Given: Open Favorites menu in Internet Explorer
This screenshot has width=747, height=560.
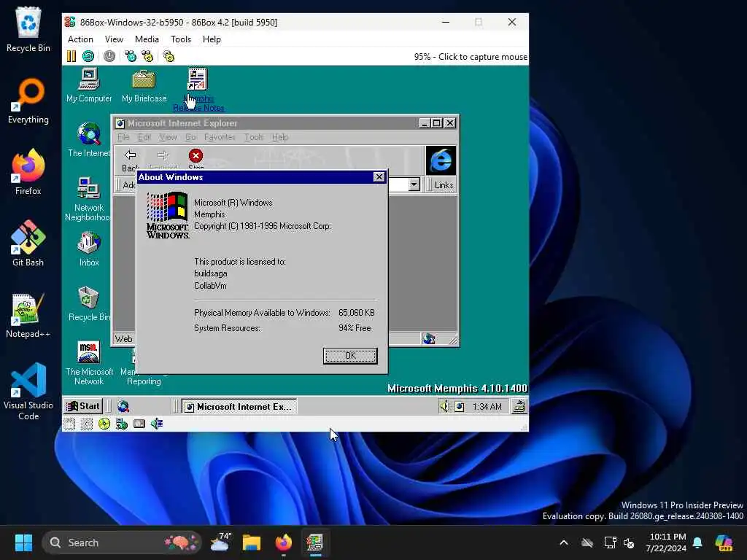Looking at the screenshot, I should pos(220,137).
